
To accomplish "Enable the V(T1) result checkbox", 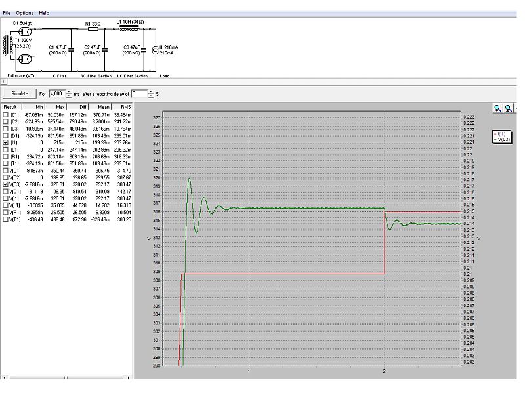I will click(x=5, y=219).
